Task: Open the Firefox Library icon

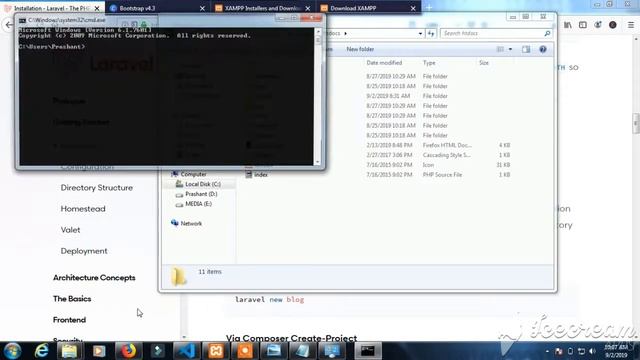Action: point(568,25)
